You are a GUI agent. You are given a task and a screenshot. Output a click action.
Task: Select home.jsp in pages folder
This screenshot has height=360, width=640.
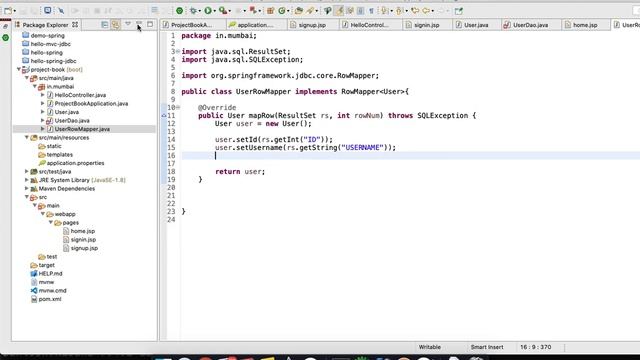pyautogui.click(x=82, y=231)
